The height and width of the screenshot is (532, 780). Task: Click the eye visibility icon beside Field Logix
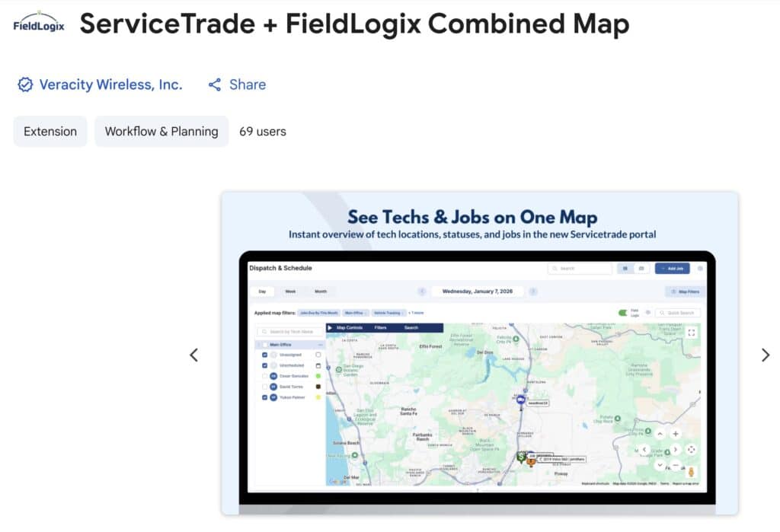[x=647, y=313]
